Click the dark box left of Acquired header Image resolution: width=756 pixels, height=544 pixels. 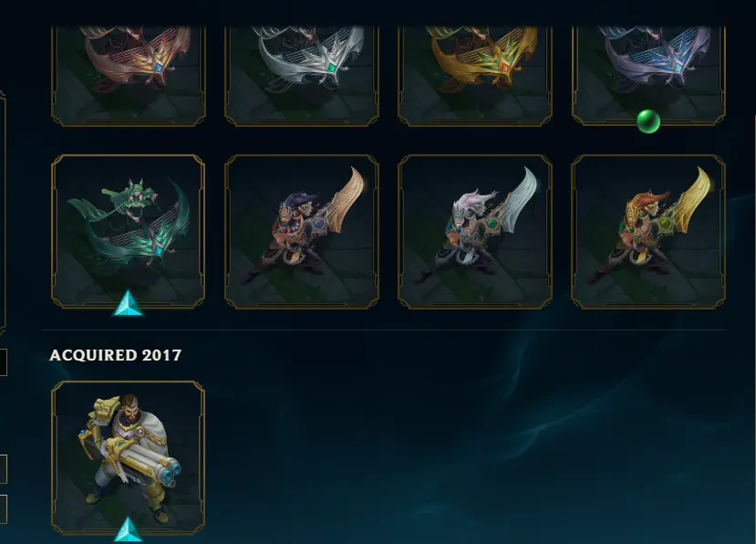click(x=4, y=362)
